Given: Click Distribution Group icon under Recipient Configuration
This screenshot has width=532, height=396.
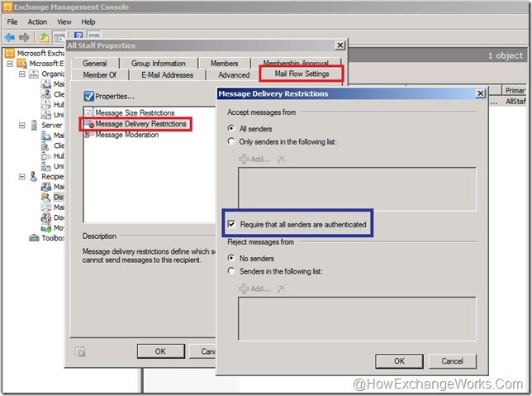Looking at the screenshot, I should pyautogui.click(x=45, y=197).
